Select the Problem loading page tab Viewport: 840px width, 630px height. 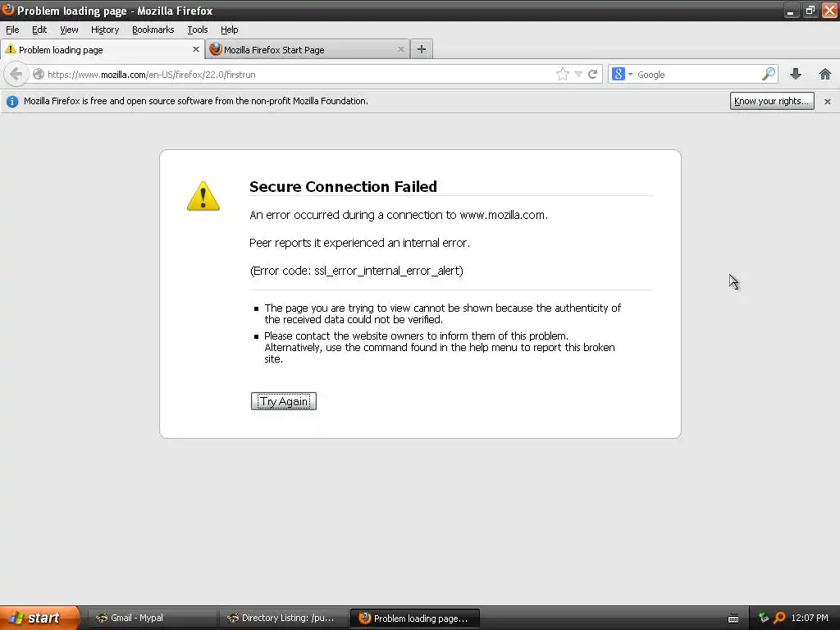point(102,49)
